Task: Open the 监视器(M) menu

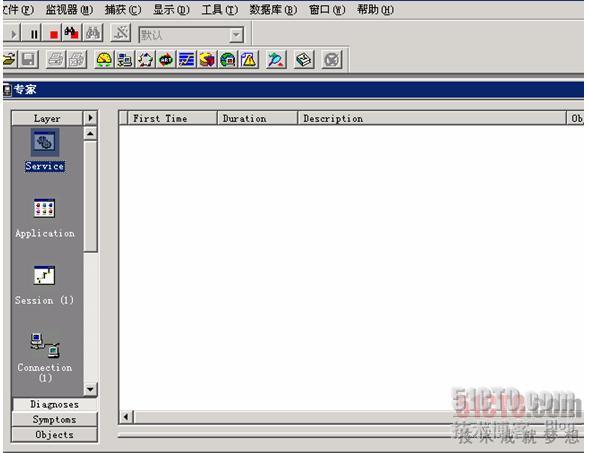Action: pos(69,9)
